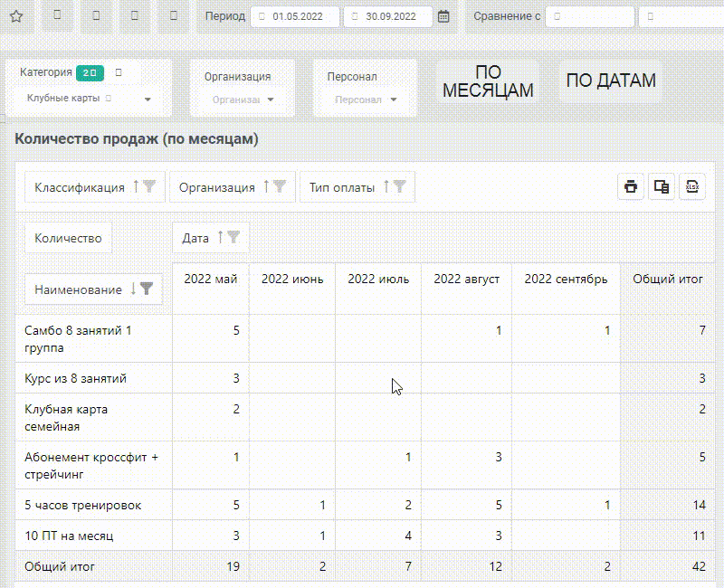724x588 pixels.
Task: Click the grand total value 42
Action: pyautogui.click(x=699, y=566)
